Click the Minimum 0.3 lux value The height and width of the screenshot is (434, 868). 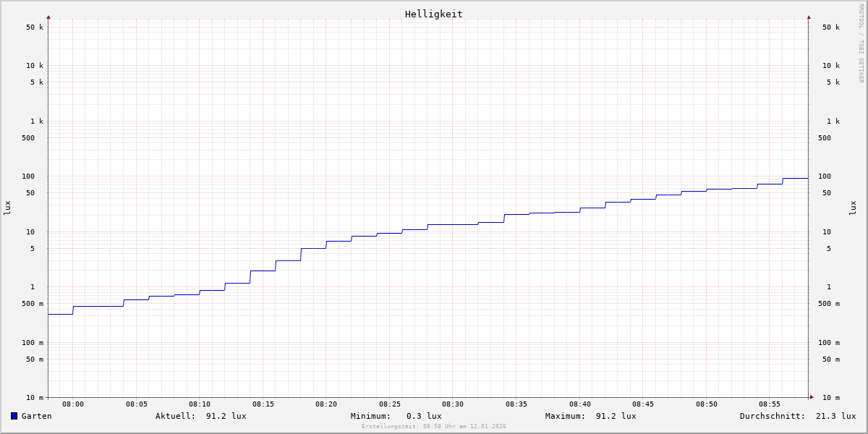424,416
